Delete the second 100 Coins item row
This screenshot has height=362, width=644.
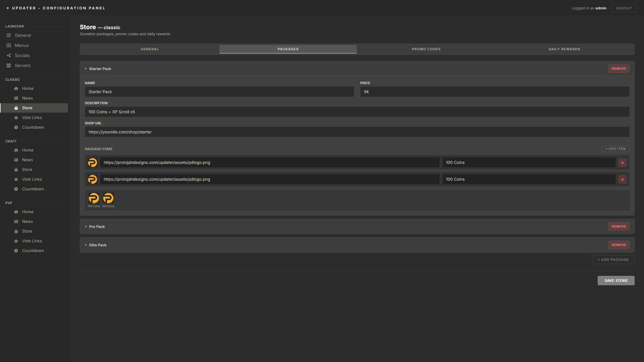[x=623, y=179]
